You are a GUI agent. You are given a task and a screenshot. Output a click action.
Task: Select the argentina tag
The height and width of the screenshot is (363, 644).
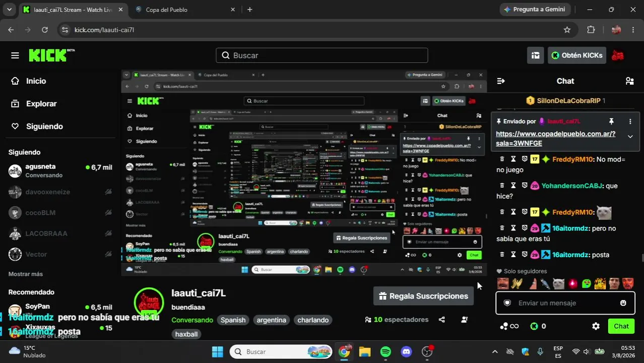point(271,320)
